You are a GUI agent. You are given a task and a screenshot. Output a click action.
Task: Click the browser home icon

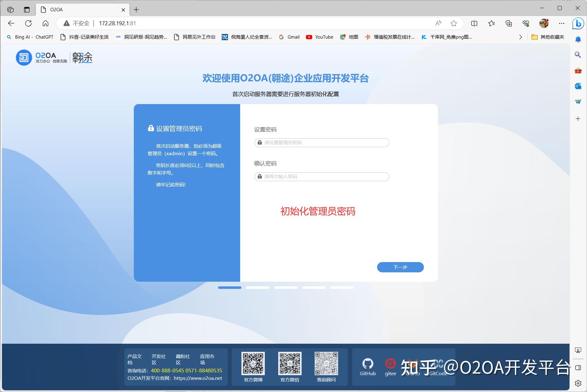tap(46, 23)
